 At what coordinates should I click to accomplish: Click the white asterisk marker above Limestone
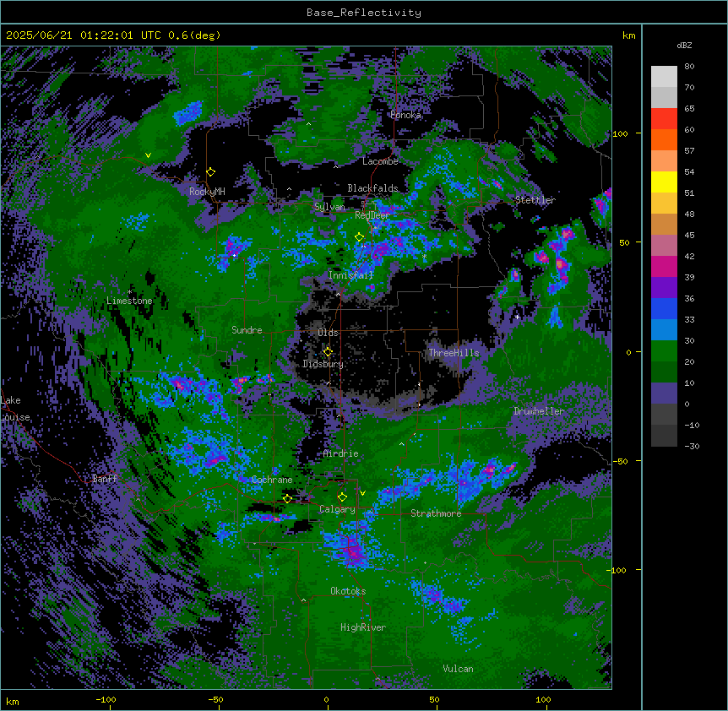coord(129,292)
